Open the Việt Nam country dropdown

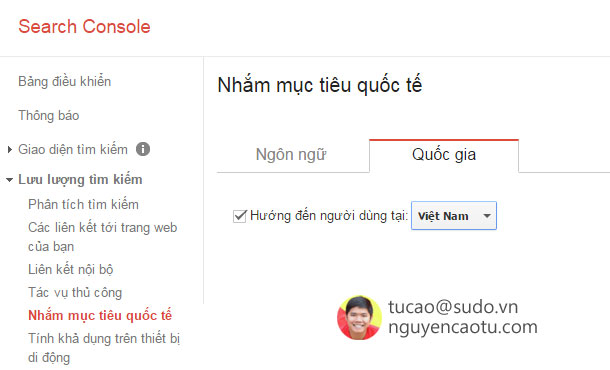coord(454,216)
